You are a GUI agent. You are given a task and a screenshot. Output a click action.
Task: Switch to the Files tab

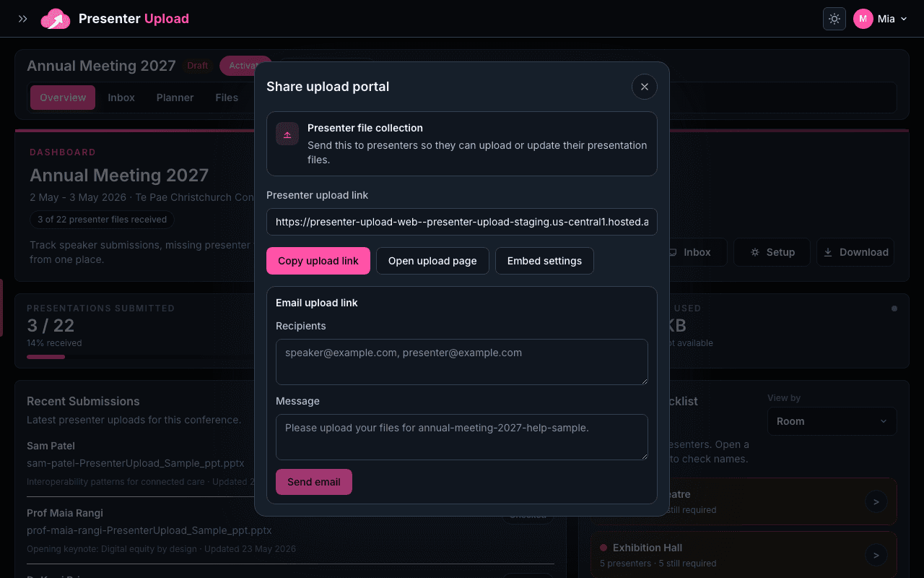[227, 98]
